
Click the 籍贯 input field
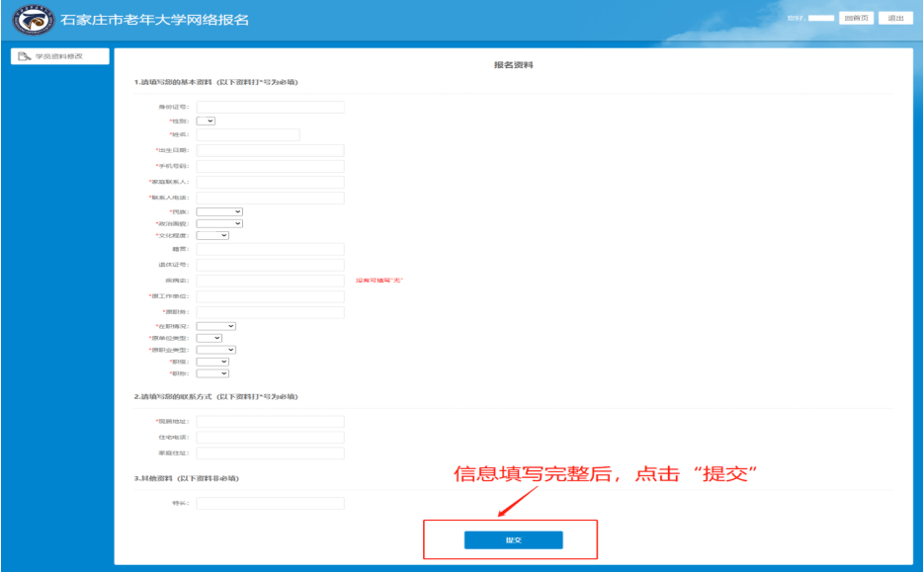pyautogui.click(x=270, y=249)
